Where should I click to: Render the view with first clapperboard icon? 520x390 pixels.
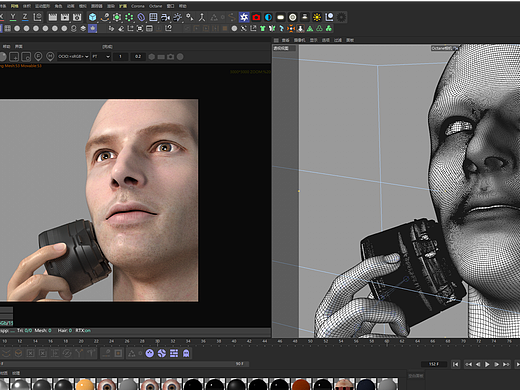(53, 17)
